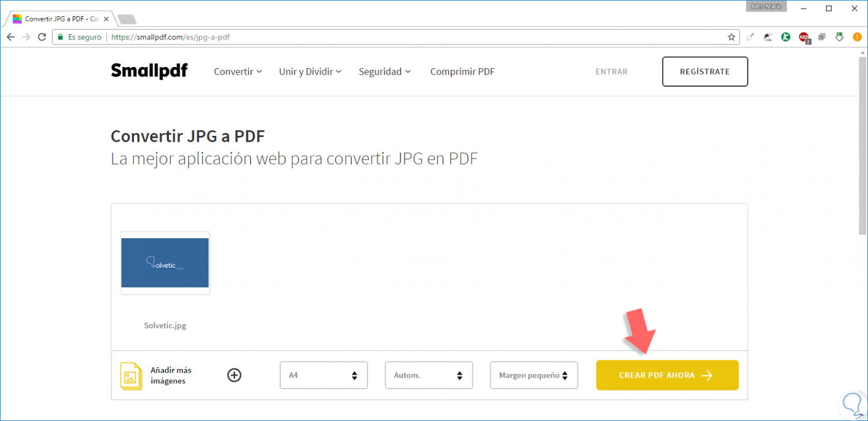Open the brush cleaner extension icon

(x=750, y=37)
